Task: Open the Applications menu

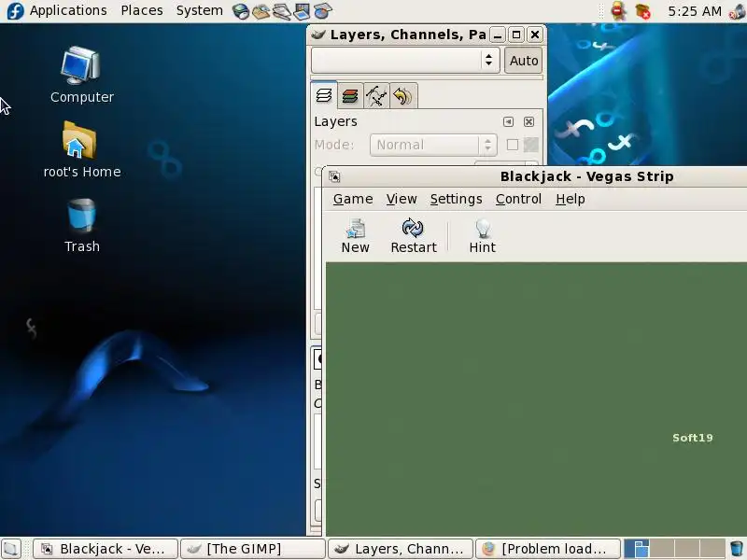Action: click(x=68, y=10)
